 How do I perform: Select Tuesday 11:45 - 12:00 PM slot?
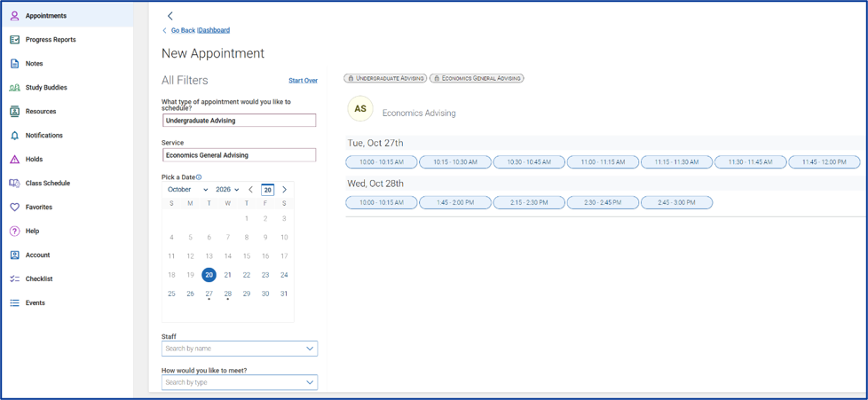825,162
